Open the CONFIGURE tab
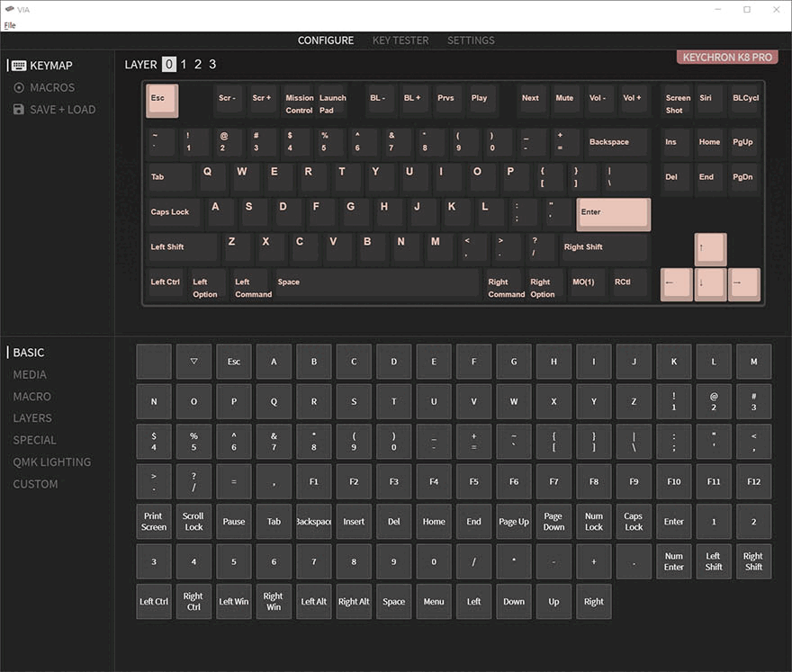The image size is (792, 672). [x=325, y=40]
